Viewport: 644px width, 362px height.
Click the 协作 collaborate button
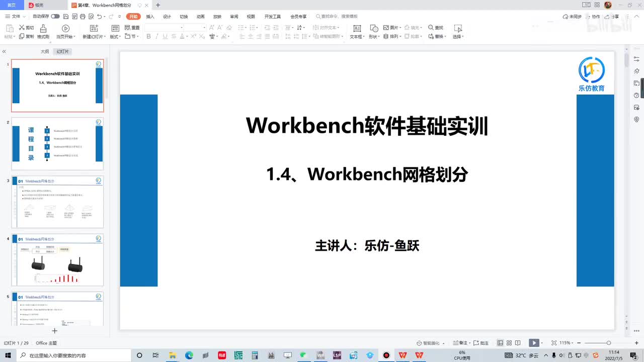(x=593, y=17)
